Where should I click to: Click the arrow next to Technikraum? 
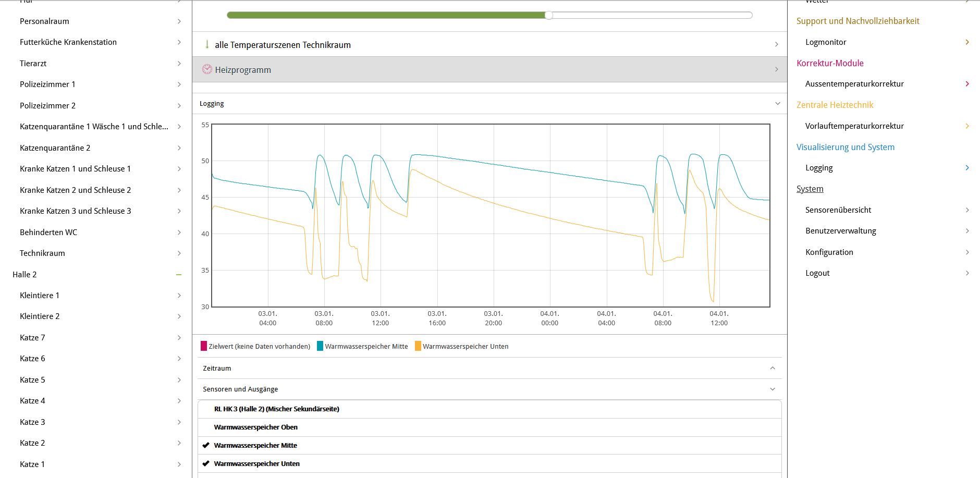(x=179, y=253)
